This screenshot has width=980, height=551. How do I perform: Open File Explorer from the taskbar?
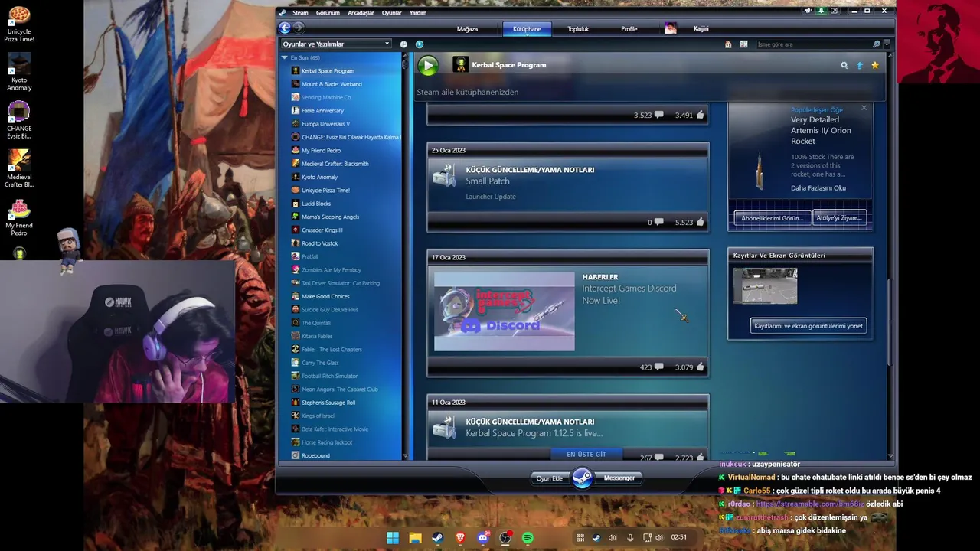(x=415, y=538)
